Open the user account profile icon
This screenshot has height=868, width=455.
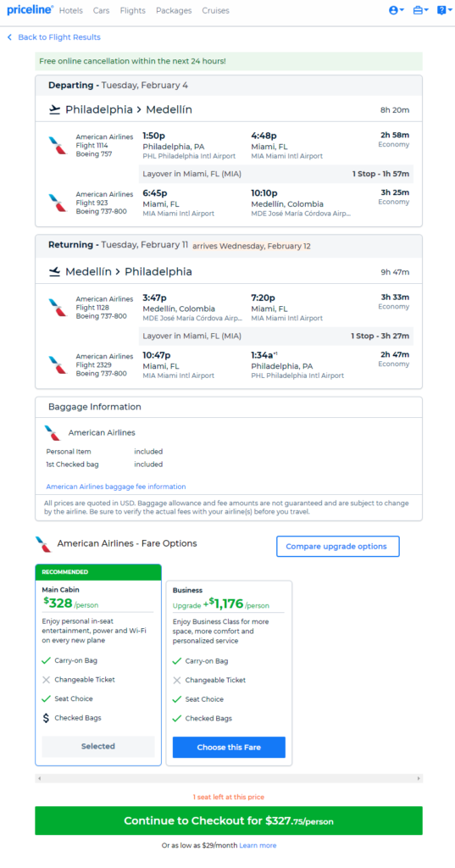point(393,10)
